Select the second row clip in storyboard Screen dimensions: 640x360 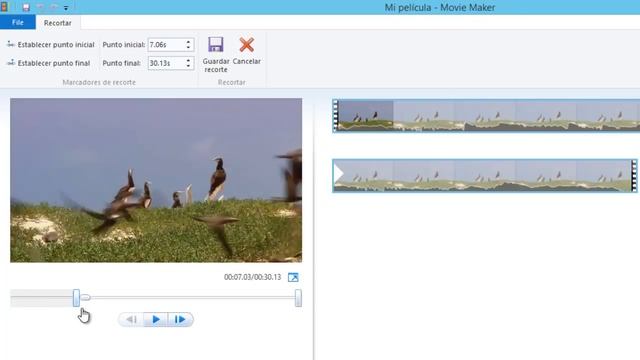coord(485,176)
